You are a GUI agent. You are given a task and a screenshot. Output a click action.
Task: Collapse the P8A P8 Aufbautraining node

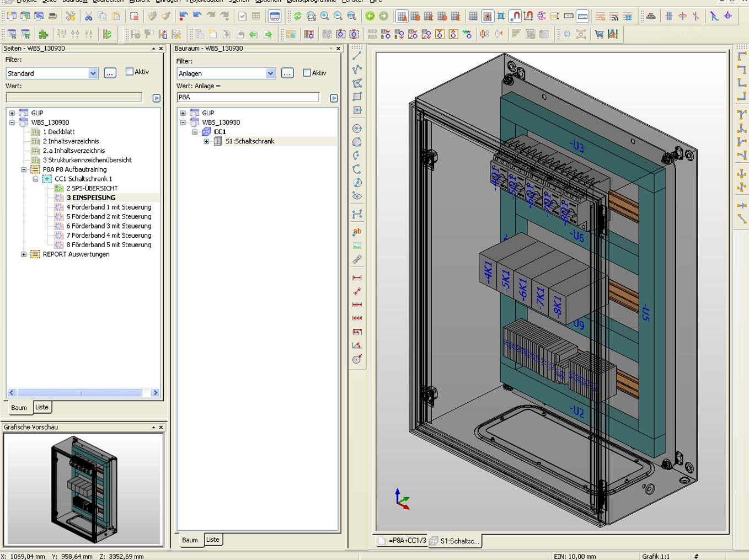pyautogui.click(x=24, y=169)
